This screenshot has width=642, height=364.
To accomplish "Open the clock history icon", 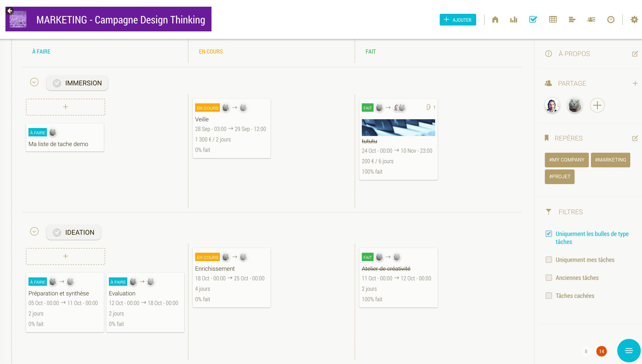I will [611, 20].
